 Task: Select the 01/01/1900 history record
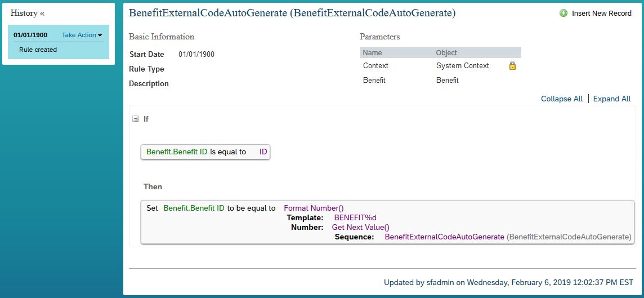30,35
